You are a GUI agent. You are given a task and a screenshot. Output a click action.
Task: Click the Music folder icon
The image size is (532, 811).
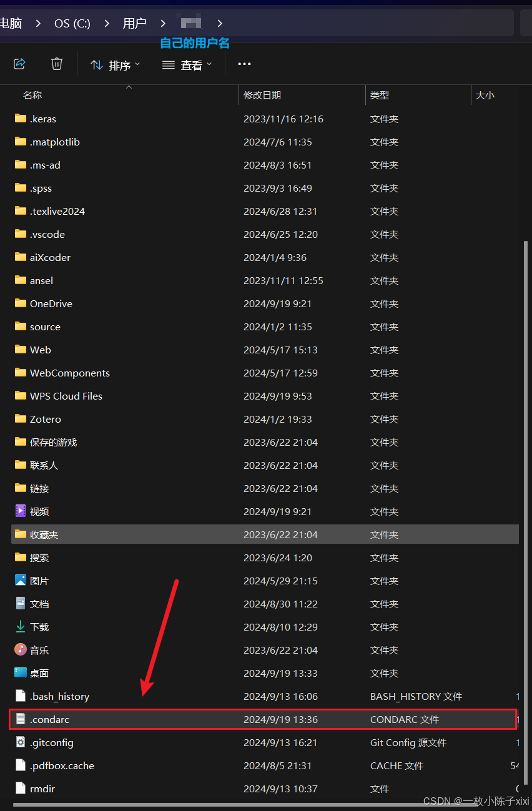tap(21, 650)
